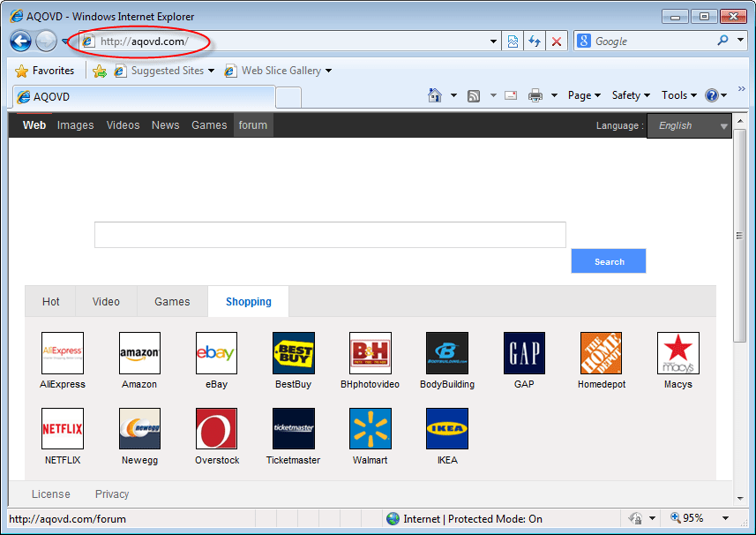Click the main web search input field

click(330, 235)
